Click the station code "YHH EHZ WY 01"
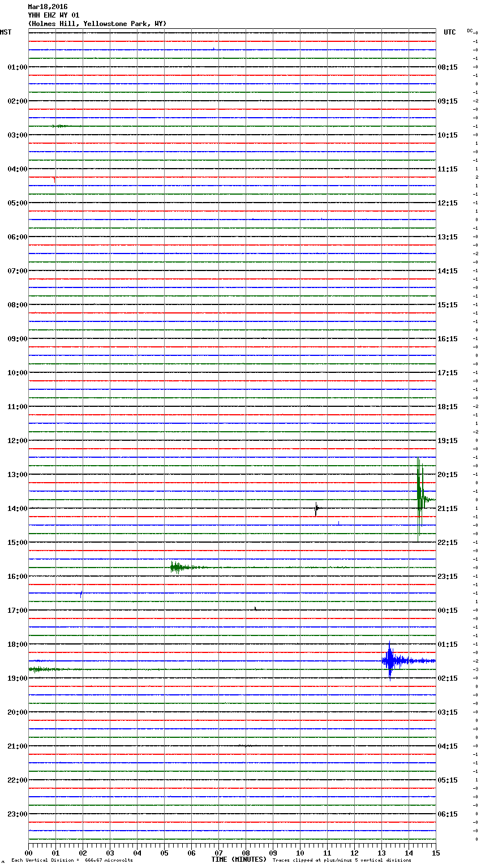Viewport: 481px width, 868px height. (54, 15)
